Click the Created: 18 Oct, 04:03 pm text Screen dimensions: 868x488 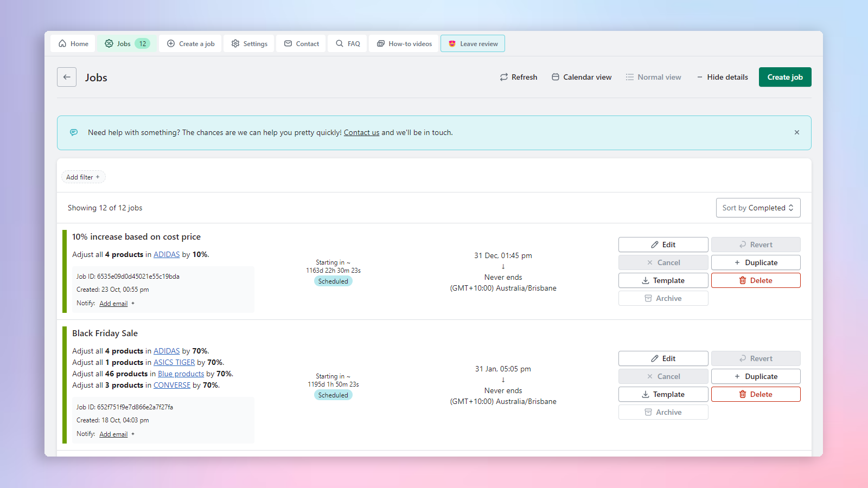pos(112,420)
